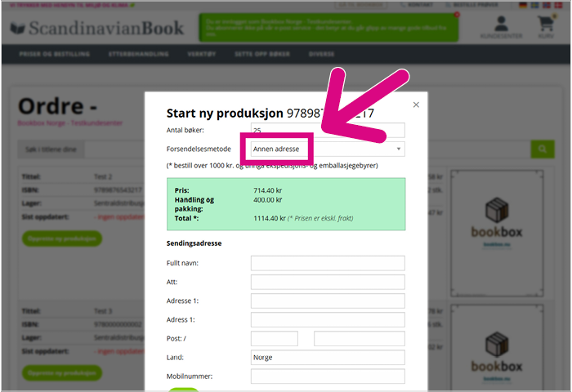Click the Antal bøker input field
Screen dimensions: 572x392
tap(328, 130)
